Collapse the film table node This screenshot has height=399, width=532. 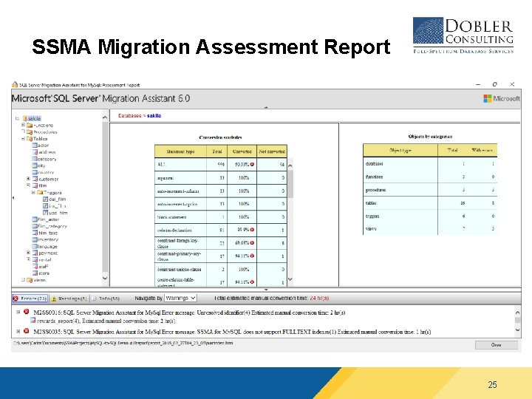[29, 185]
